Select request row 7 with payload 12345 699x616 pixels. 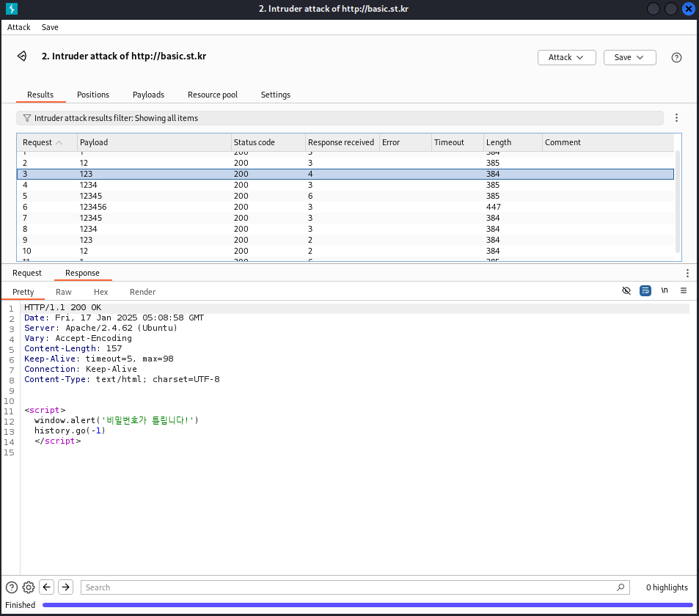pos(345,218)
